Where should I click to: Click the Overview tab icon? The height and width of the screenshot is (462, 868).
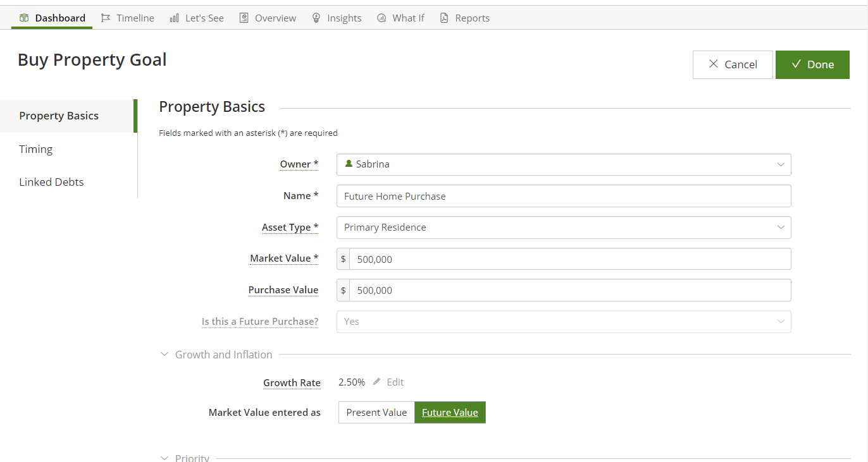pyautogui.click(x=244, y=18)
